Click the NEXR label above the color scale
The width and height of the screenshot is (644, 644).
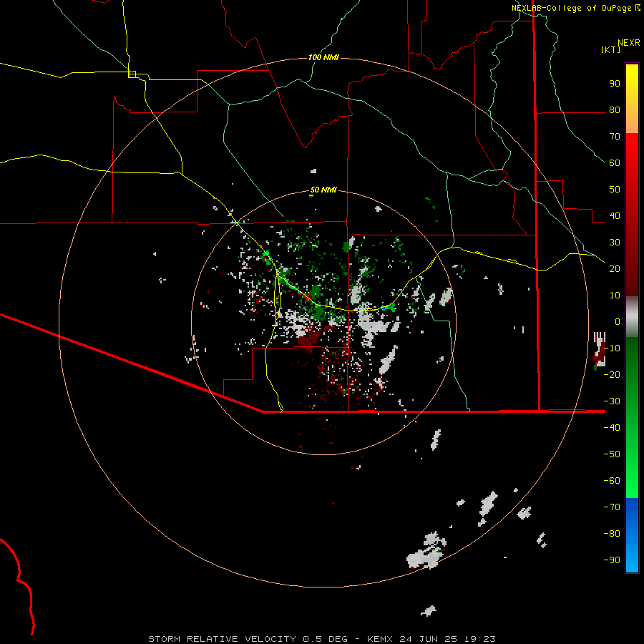click(x=629, y=43)
